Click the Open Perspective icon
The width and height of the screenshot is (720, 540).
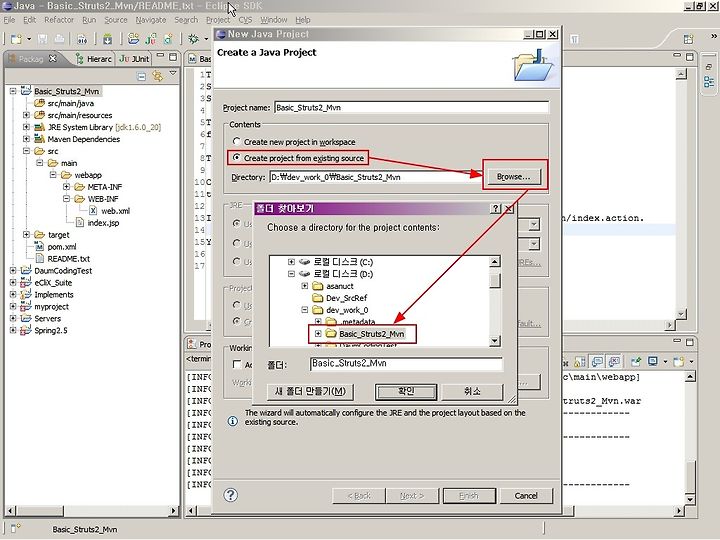(688, 39)
